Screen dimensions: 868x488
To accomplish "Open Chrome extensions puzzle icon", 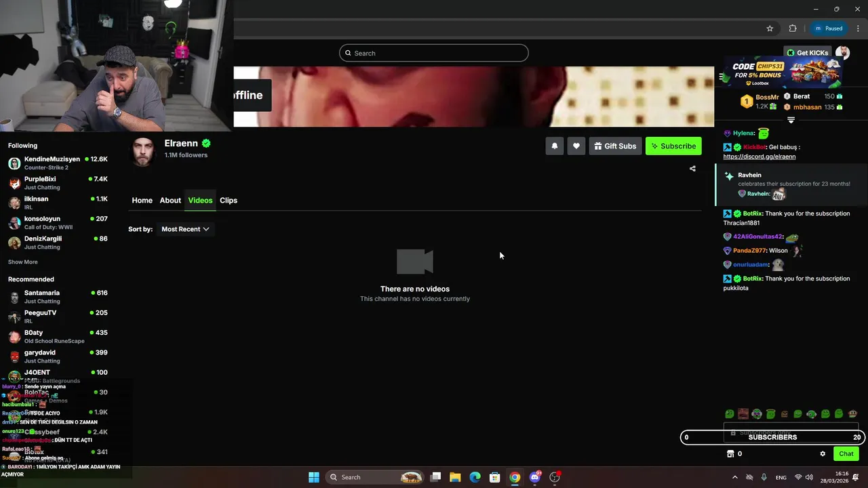I will click(793, 28).
